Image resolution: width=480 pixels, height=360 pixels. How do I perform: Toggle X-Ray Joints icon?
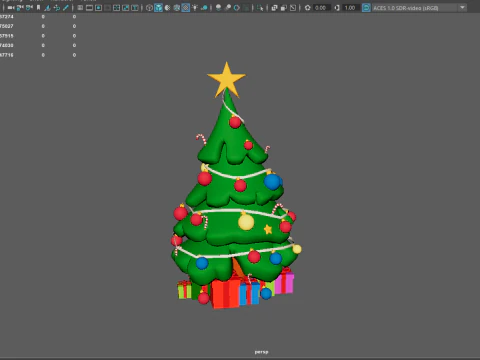coord(293,8)
